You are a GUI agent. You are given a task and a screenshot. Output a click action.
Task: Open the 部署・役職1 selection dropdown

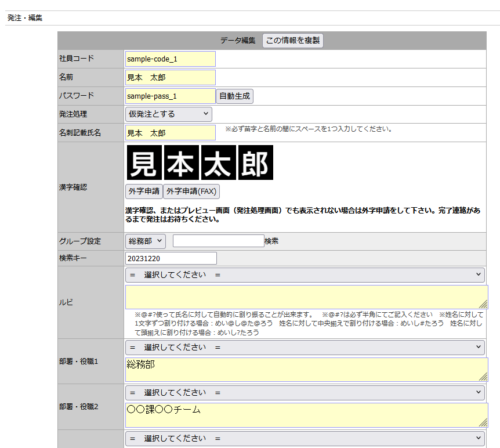pyautogui.click(x=305, y=347)
